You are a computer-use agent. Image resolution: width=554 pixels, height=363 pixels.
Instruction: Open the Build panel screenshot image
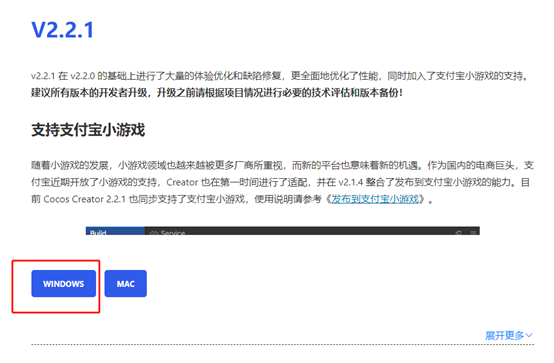click(283, 231)
